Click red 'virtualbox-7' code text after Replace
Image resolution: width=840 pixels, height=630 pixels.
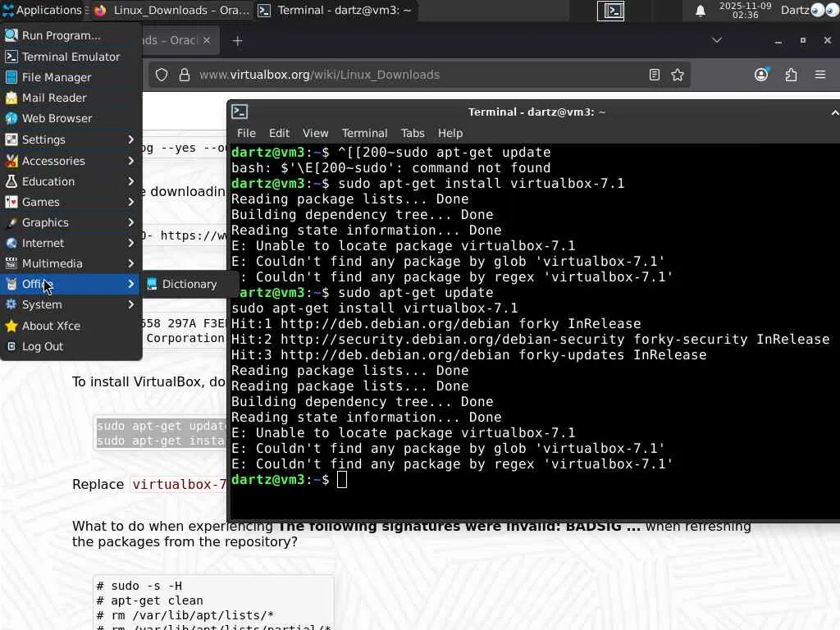click(x=179, y=484)
